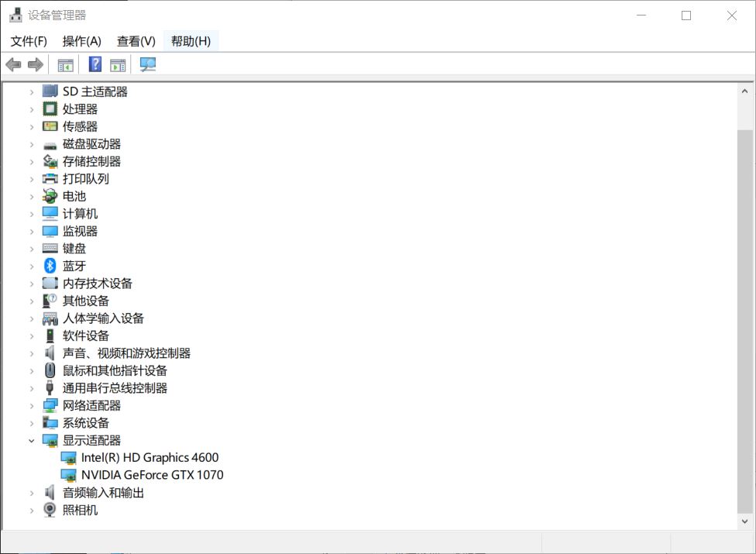
Task: Click the scrollbar up arrow
Action: pyautogui.click(x=744, y=91)
